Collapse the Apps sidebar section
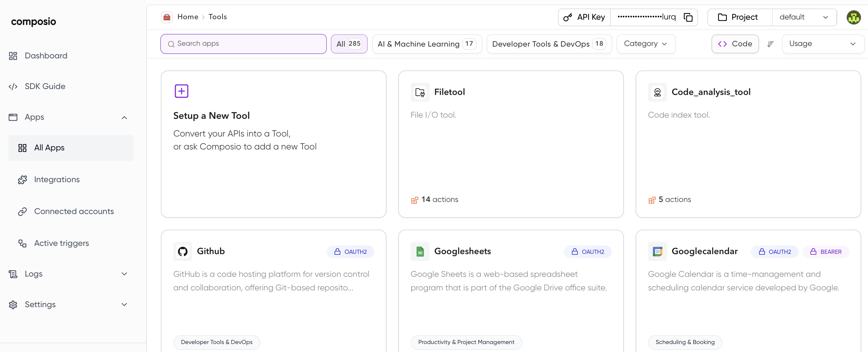The height and width of the screenshot is (352, 868). pos(124,117)
